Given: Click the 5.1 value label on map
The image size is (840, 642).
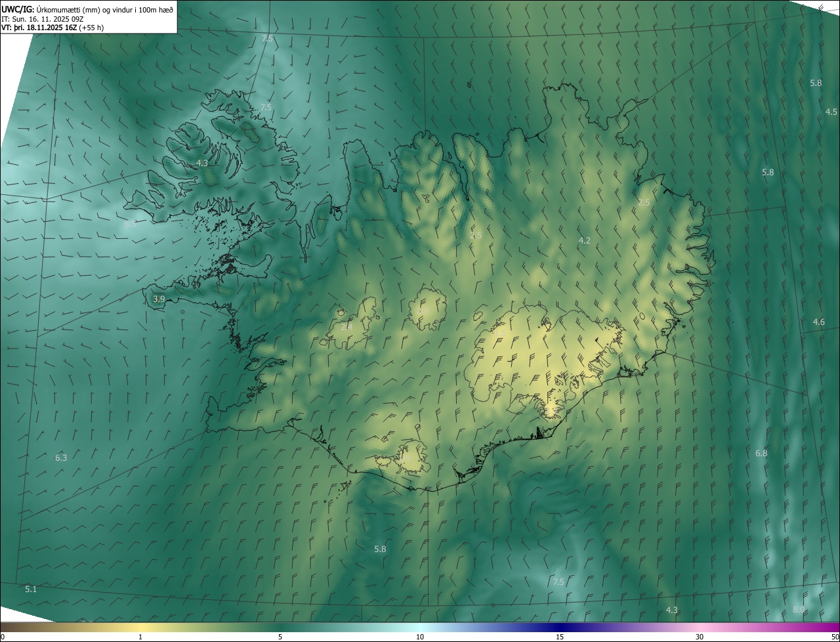Looking at the screenshot, I should coord(31,589).
